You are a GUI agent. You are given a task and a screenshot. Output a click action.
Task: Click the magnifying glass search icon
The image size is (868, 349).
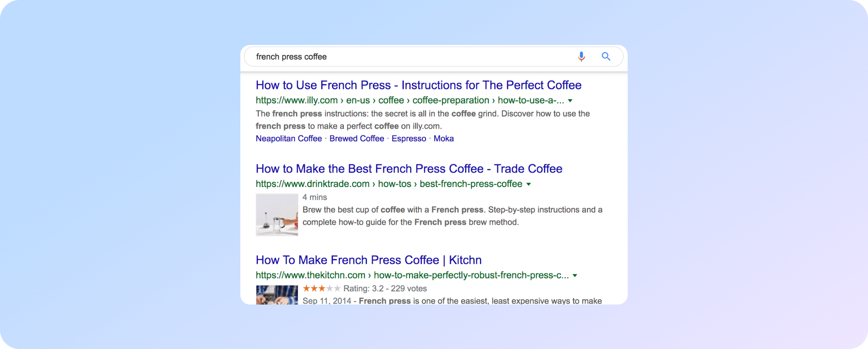pos(606,57)
